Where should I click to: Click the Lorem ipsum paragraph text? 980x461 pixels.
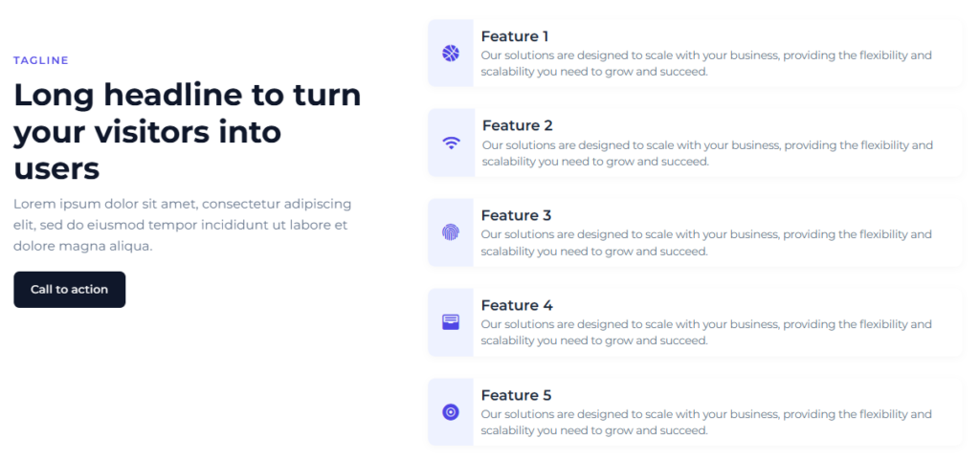tap(183, 225)
